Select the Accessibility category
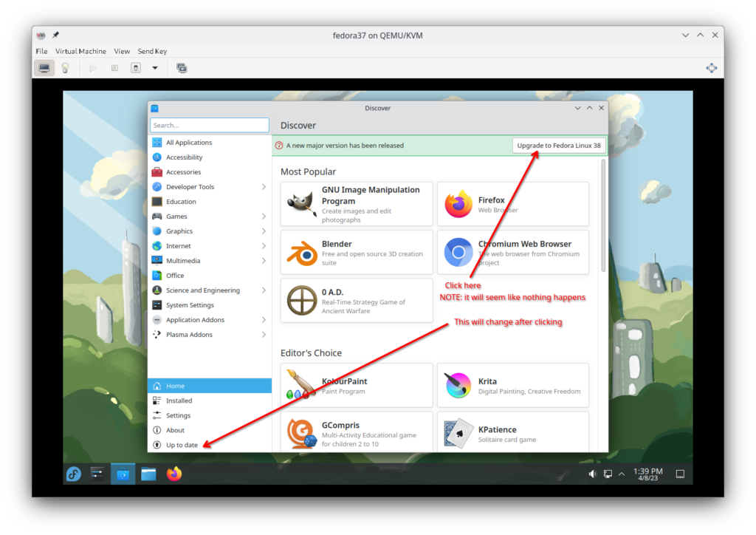Screen dimensions: 756x535 pyautogui.click(x=210, y=157)
